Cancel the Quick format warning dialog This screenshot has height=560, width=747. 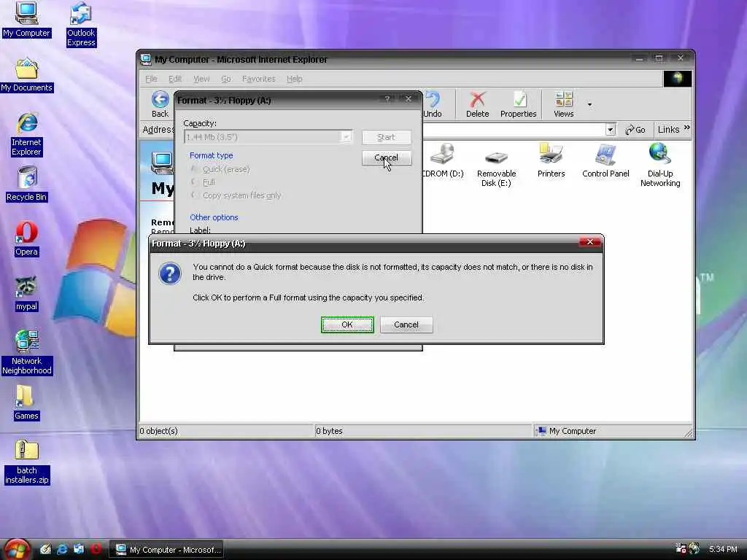(406, 324)
